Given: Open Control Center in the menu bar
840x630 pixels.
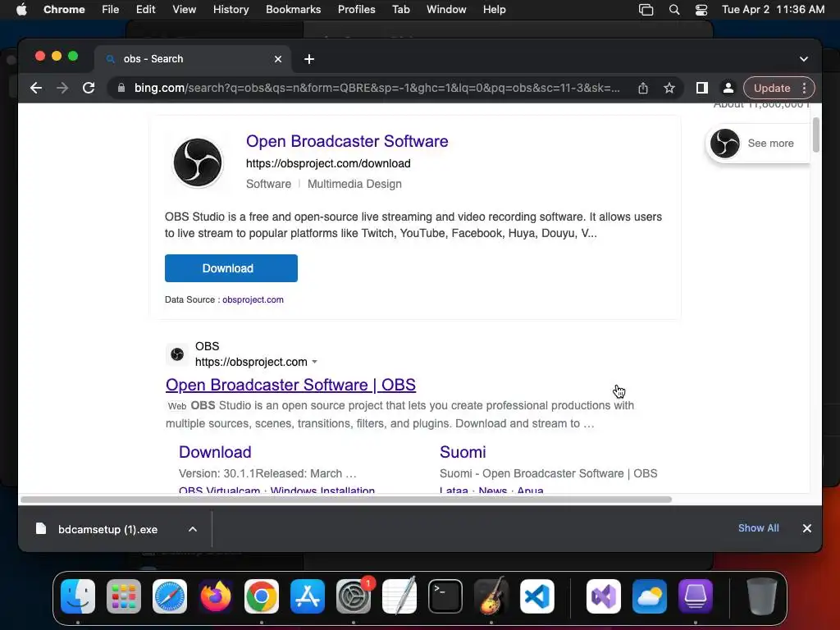Looking at the screenshot, I should pyautogui.click(x=701, y=10).
